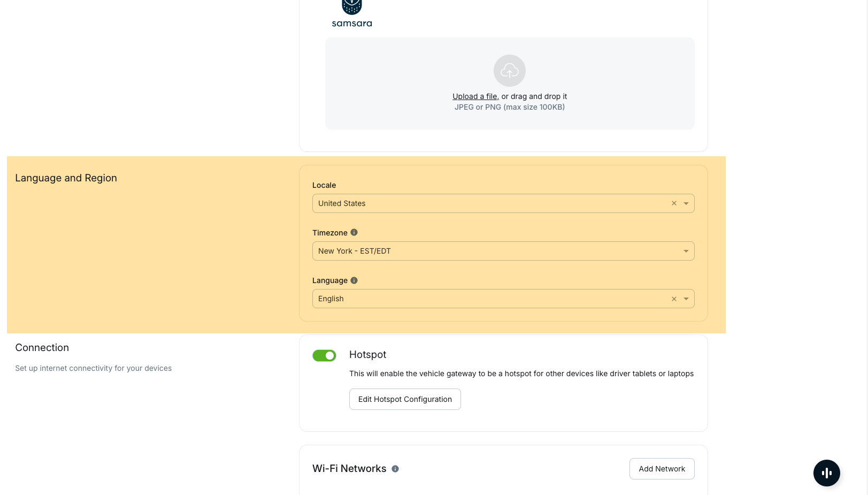Image resolution: width=868 pixels, height=495 pixels.
Task: Follow the 'Upload a file' link
Action: pyautogui.click(x=475, y=97)
